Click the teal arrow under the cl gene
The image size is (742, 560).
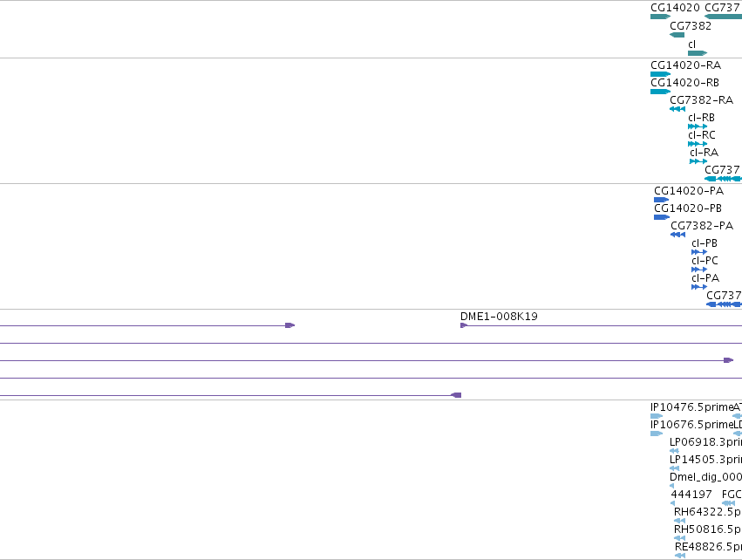(698, 53)
